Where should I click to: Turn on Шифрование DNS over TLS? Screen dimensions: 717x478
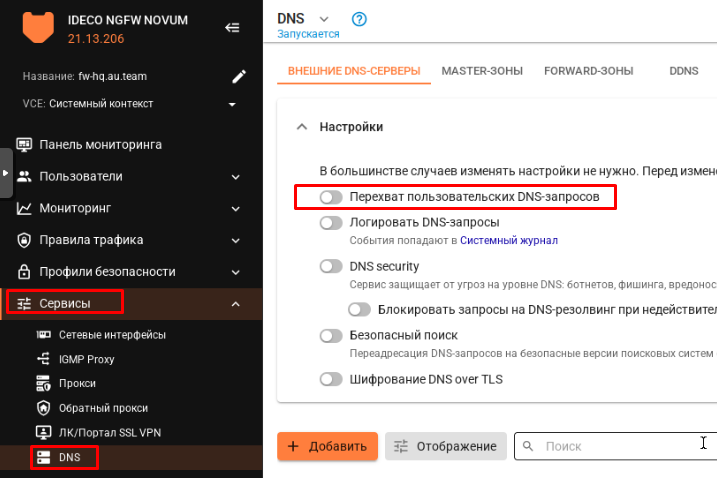tap(331, 379)
